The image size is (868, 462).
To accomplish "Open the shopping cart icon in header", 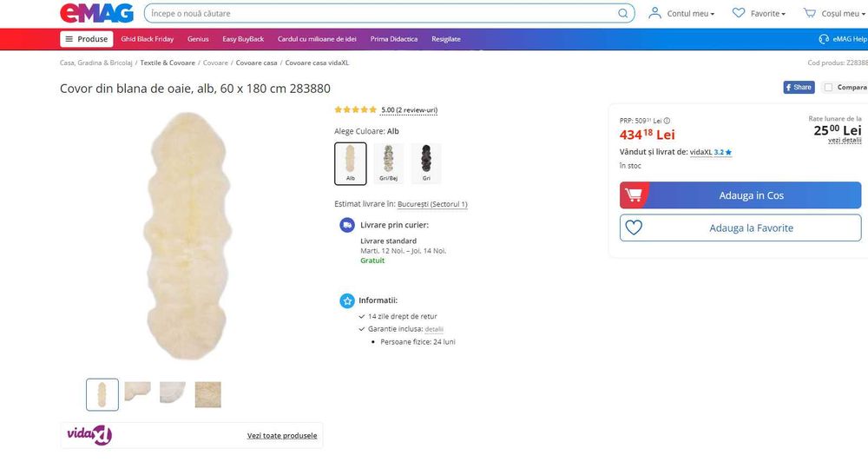I will pos(809,14).
